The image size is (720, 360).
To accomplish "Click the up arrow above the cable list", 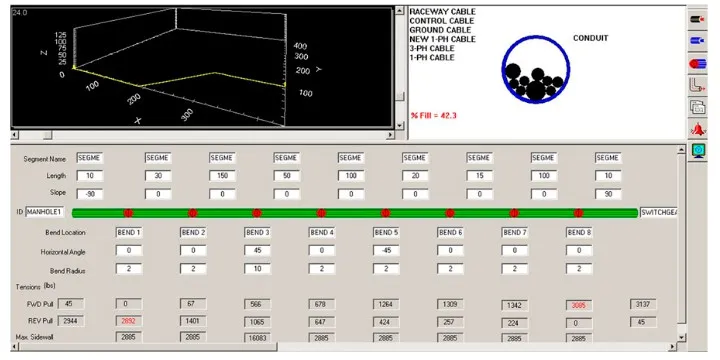I will (x=399, y=11).
